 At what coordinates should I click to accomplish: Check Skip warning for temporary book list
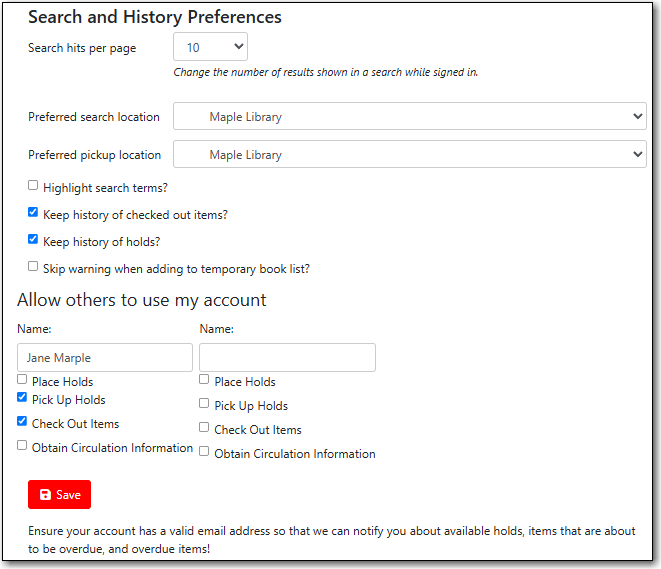(33, 267)
